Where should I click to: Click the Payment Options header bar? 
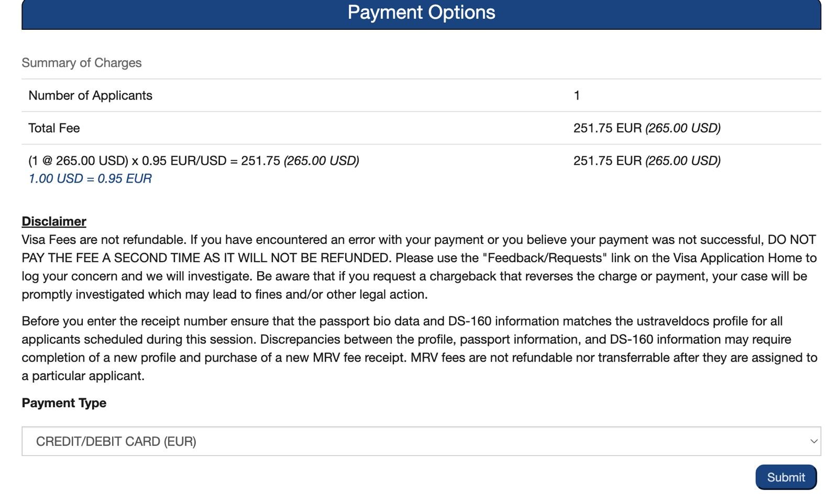point(421,14)
